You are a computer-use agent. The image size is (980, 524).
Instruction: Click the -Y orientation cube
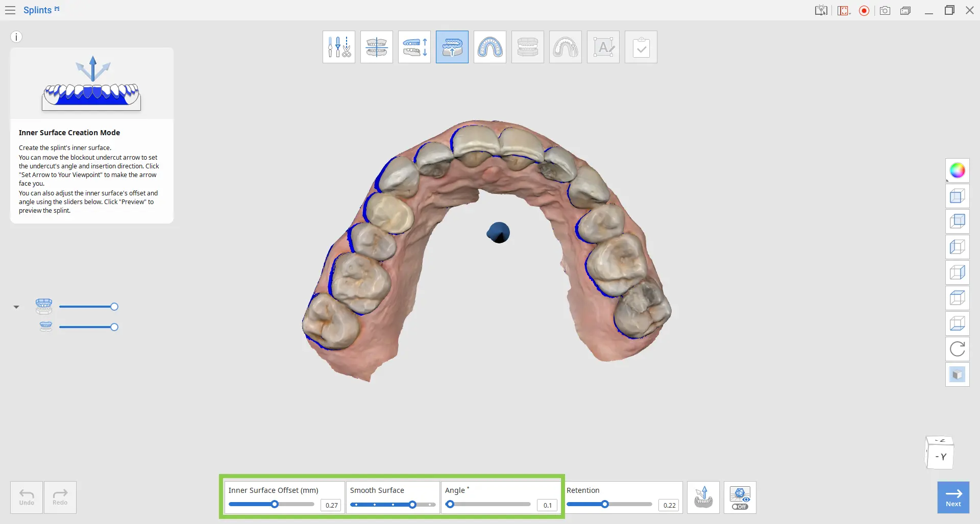coord(940,453)
